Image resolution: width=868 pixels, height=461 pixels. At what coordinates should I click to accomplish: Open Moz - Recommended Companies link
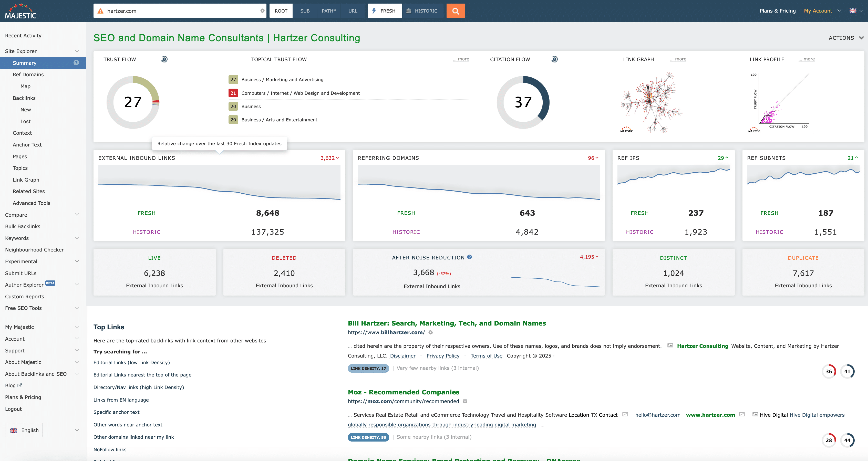point(403,392)
